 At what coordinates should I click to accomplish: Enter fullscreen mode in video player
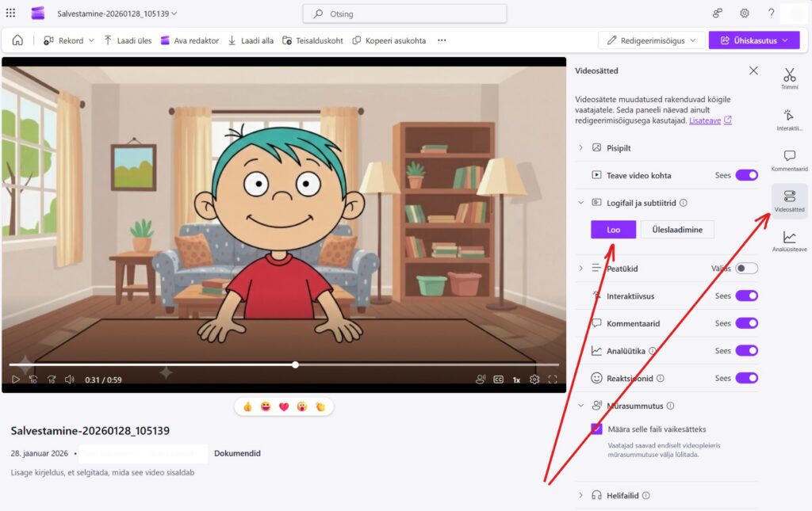[x=553, y=379]
